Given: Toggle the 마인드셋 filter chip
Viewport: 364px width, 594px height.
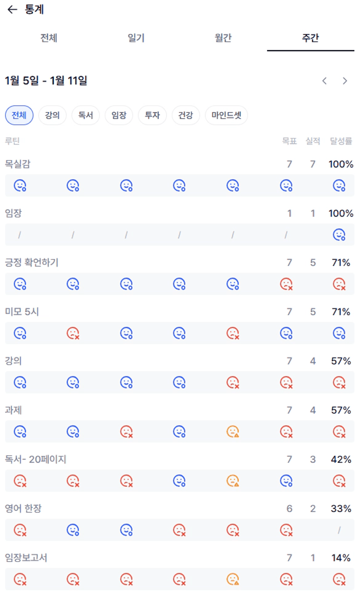Looking at the screenshot, I should [x=226, y=116].
